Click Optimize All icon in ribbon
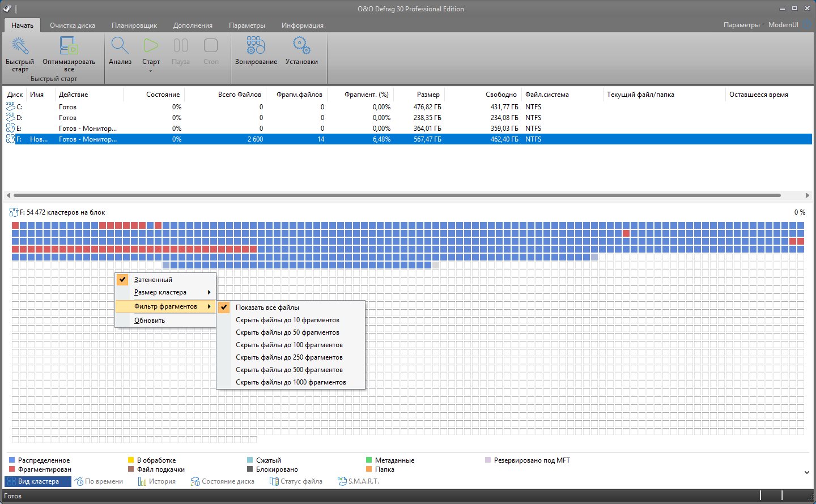 [69, 46]
